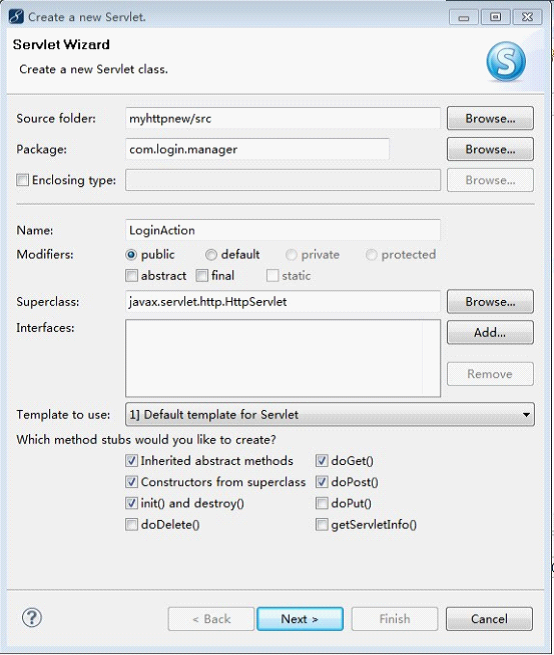Close the Create a new Servlet dialog
554x655 pixels.
527,17
